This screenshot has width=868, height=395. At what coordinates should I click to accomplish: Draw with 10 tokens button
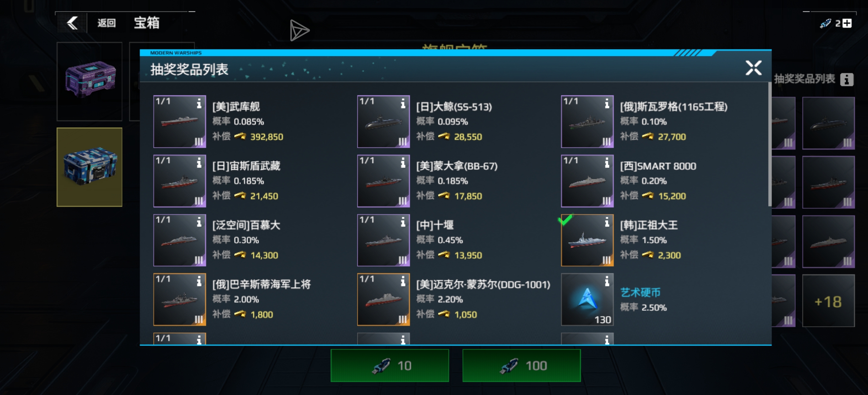tap(390, 365)
